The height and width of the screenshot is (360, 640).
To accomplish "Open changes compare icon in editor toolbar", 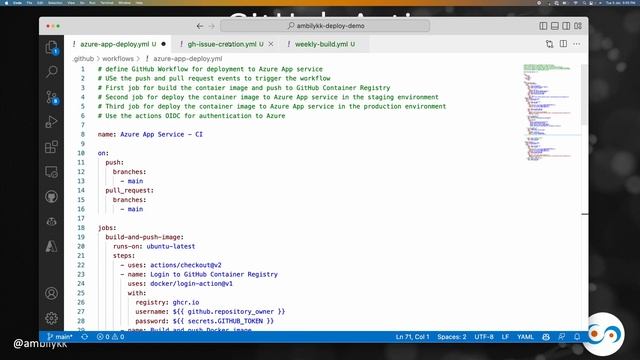I will tap(549, 44).
